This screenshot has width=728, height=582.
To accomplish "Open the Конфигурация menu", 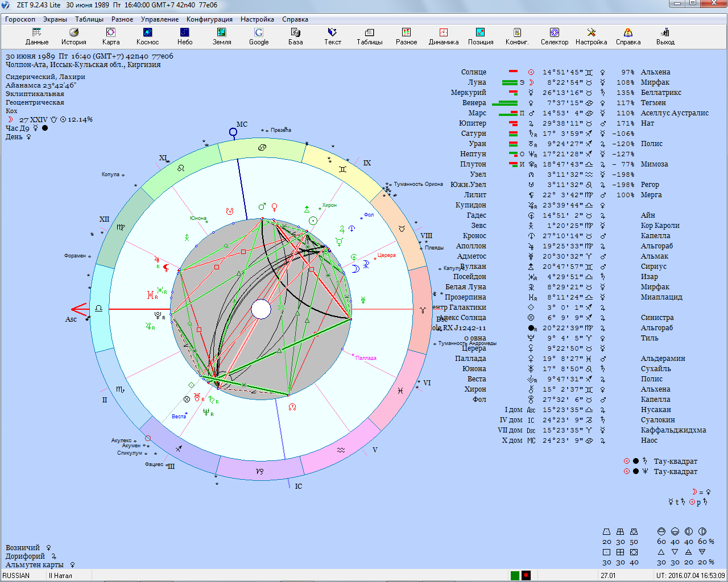I will click(x=209, y=19).
